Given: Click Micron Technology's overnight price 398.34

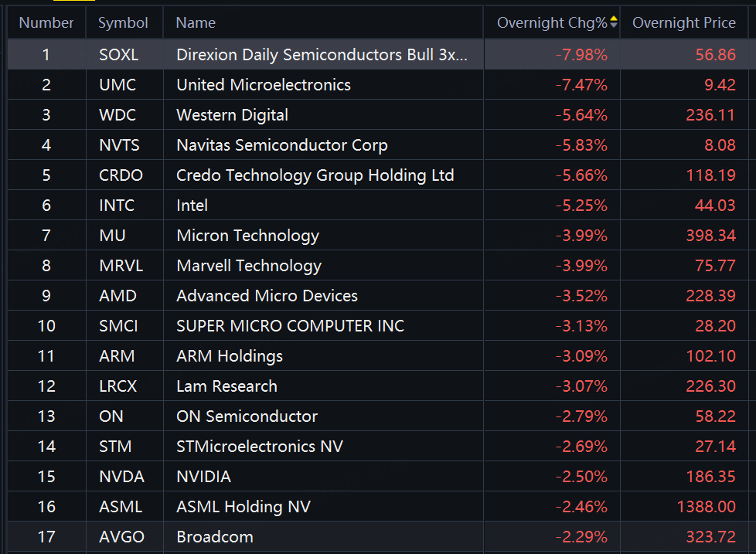Looking at the screenshot, I should coord(710,236).
